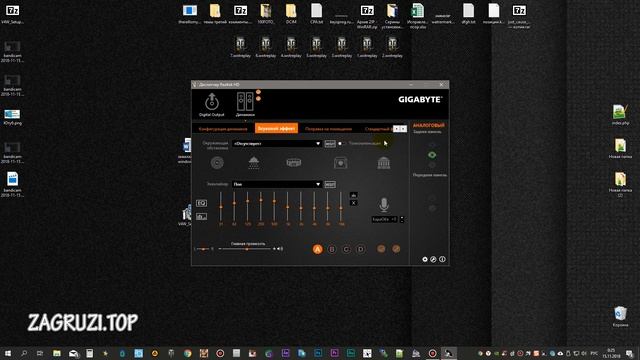The image size is (640, 360).
Task: Mute the main volume speaker icon
Action: tap(279, 249)
